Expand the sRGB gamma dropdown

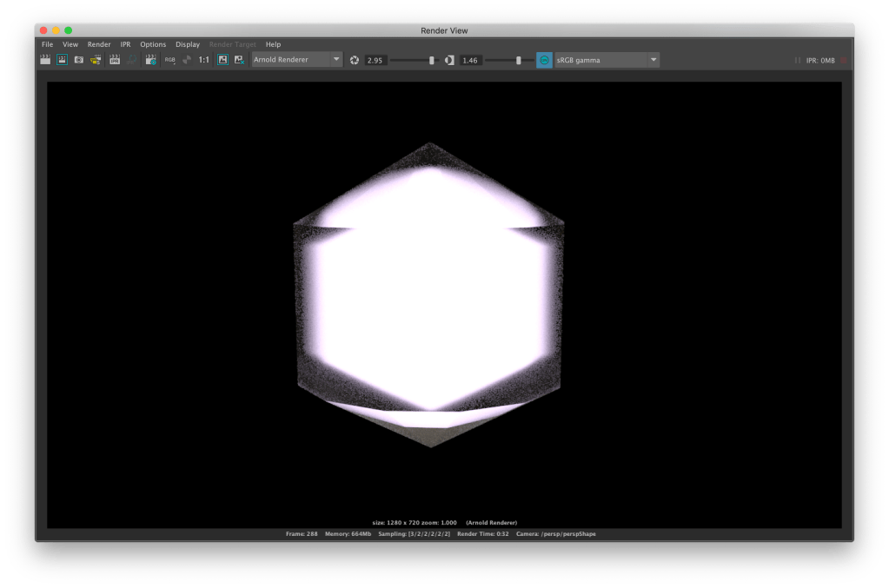click(607, 60)
